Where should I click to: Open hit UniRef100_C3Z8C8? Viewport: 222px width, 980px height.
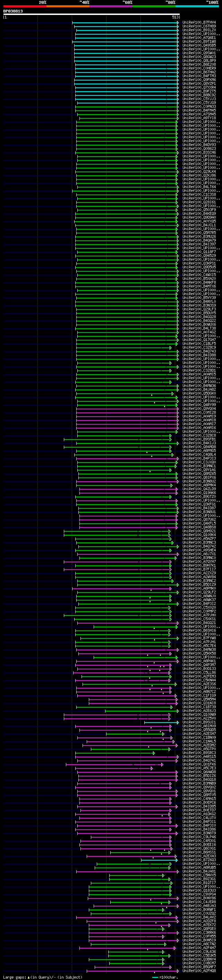(199, 435)
